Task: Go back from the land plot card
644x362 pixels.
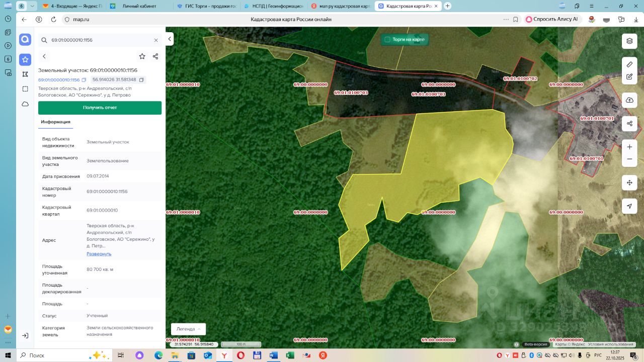Action: click(44, 56)
